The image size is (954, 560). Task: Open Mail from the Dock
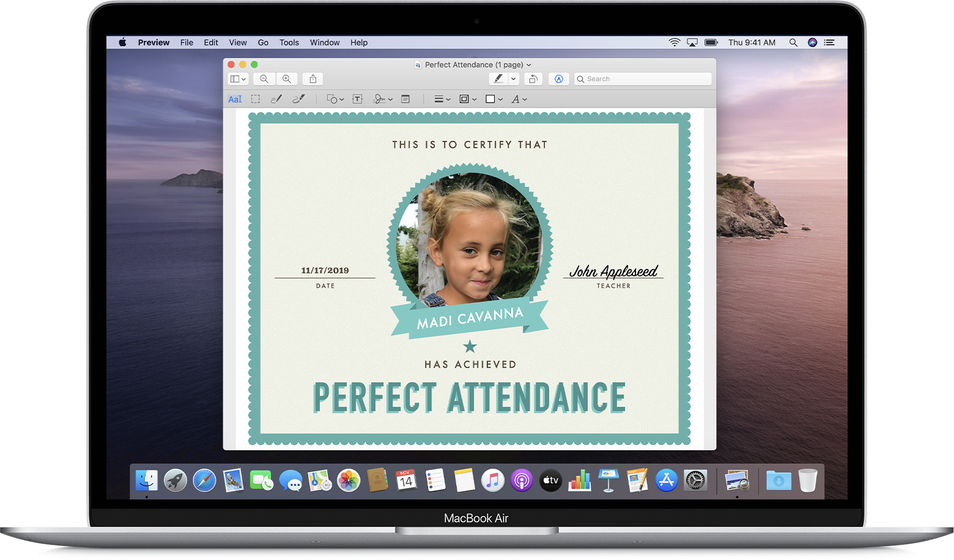click(x=233, y=481)
